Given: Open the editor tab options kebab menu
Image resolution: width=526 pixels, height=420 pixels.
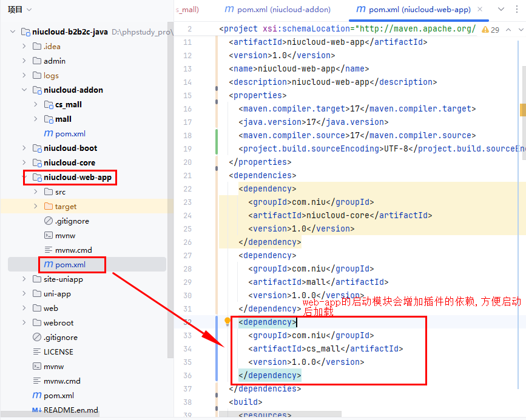Looking at the screenshot, I should (516, 9).
